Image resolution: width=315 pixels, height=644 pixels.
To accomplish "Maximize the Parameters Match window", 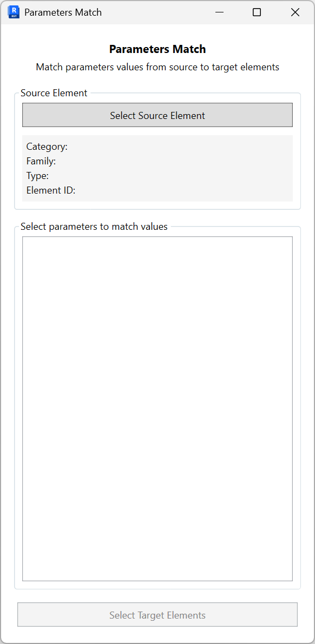I will [x=257, y=12].
